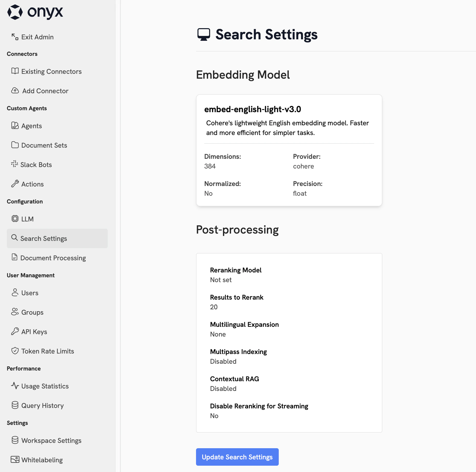Select the Slack Bots icon
476x472 pixels.
click(15, 164)
